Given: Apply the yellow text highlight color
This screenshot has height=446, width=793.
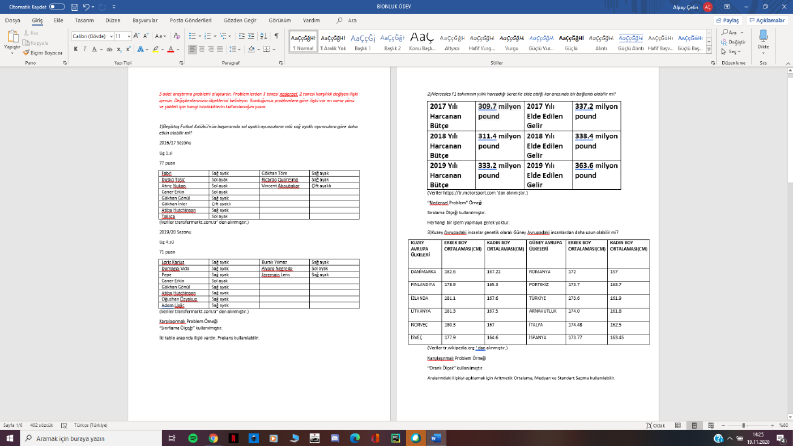Looking at the screenshot, I should (155, 49).
